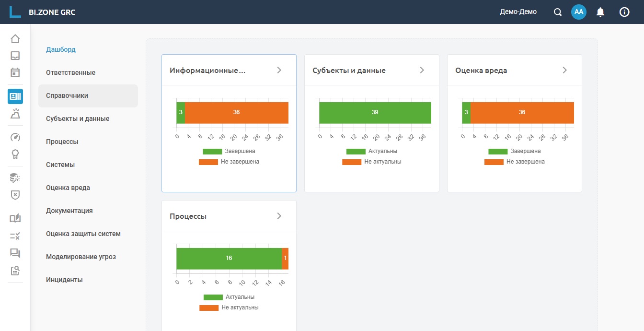Click the open book sidebar icon

[x=15, y=218]
